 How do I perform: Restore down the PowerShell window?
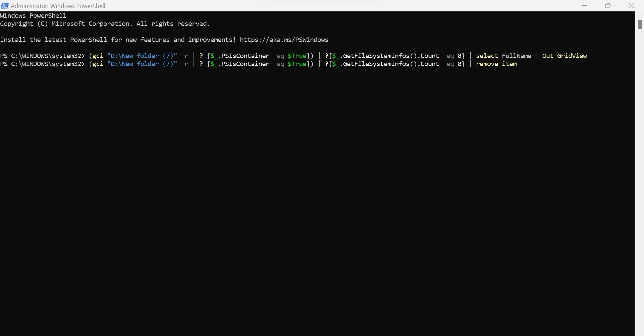pyautogui.click(x=608, y=6)
